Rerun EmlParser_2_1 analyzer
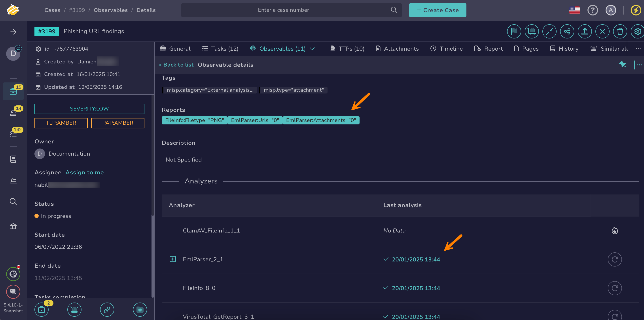Screen dimensions: 644x320 615,259
